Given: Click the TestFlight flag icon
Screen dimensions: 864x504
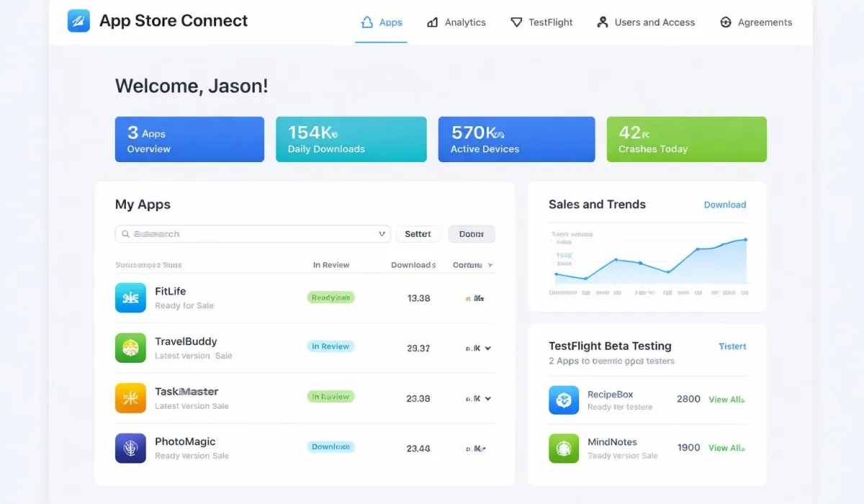Looking at the screenshot, I should [515, 22].
